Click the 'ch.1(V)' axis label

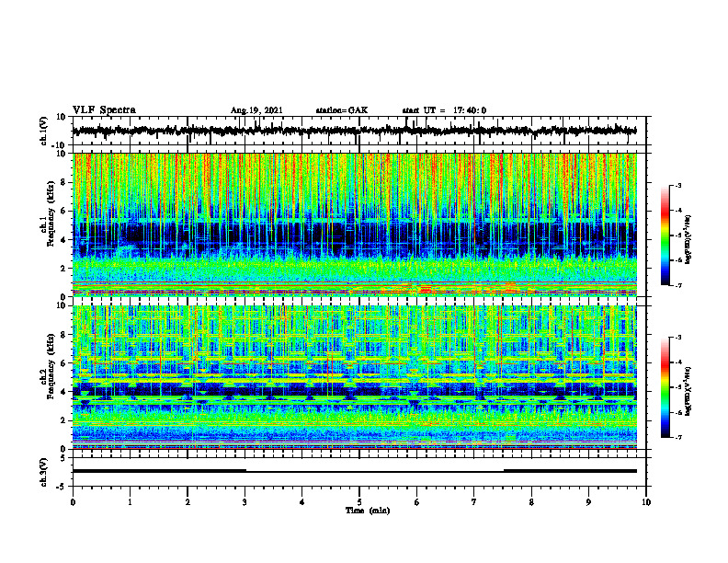click(x=44, y=132)
